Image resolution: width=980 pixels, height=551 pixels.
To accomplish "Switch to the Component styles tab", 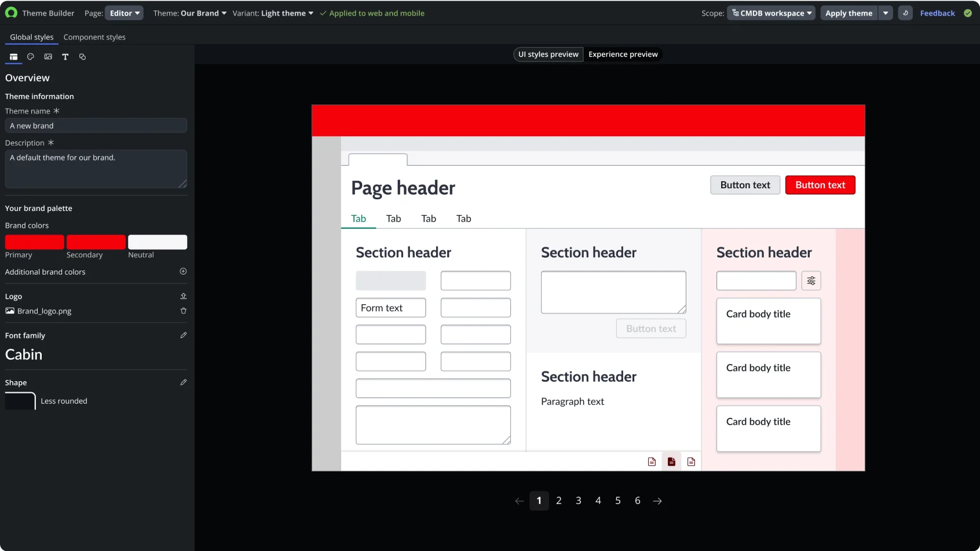I will 94,37.
